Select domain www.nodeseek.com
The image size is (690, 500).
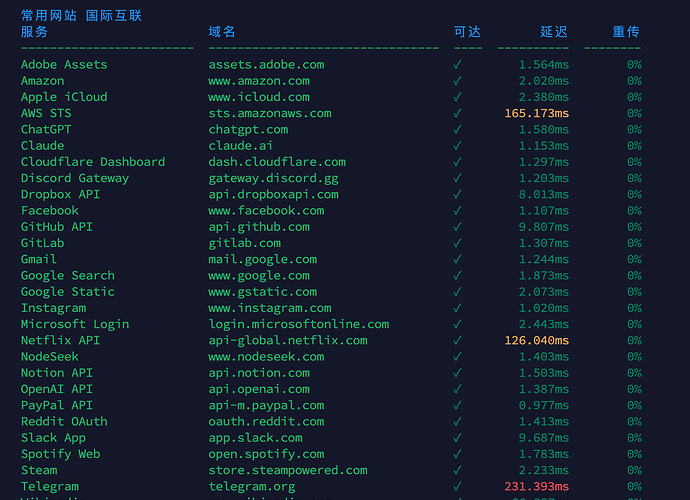266,357
